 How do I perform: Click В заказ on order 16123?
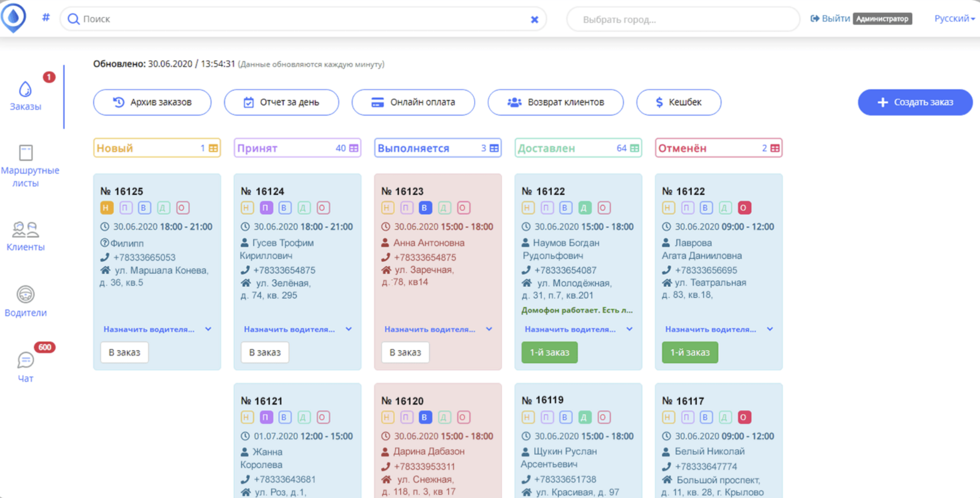pos(405,352)
